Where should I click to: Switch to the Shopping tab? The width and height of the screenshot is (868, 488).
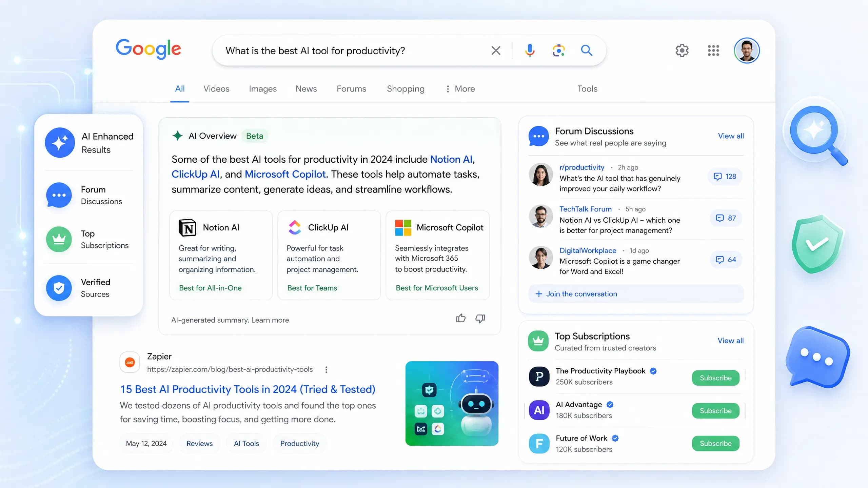coord(406,89)
